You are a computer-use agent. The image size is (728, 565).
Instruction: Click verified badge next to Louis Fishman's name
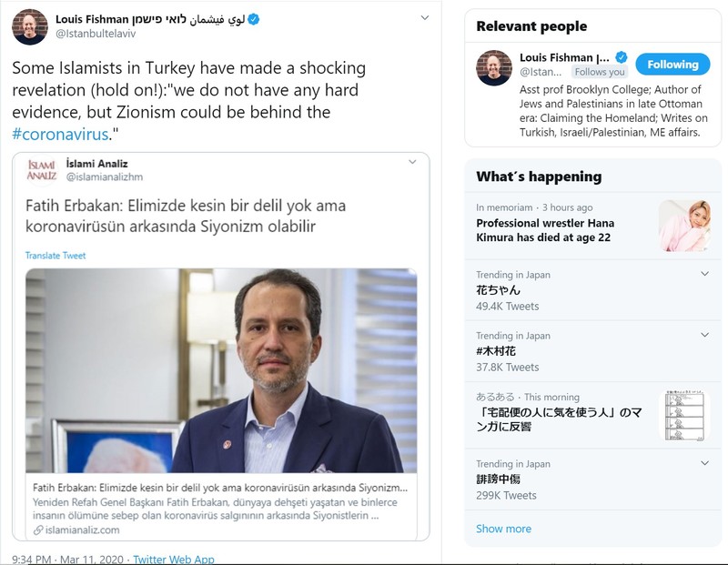coord(254,19)
